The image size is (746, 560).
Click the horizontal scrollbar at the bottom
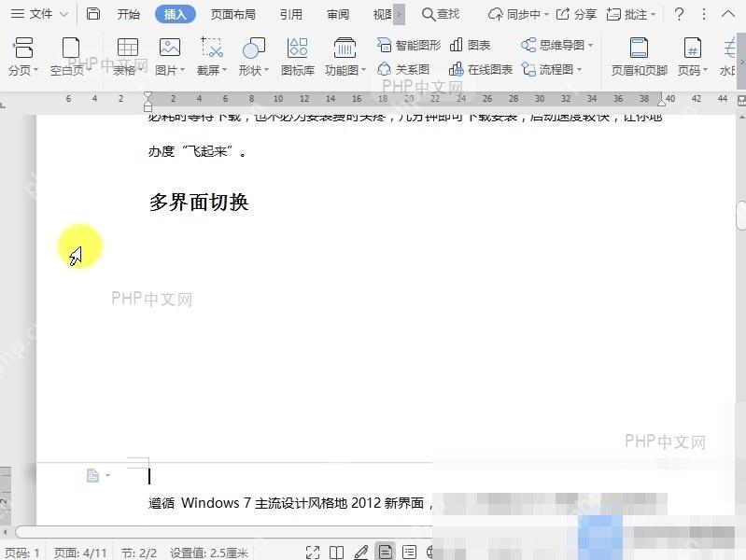pos(223,531)
